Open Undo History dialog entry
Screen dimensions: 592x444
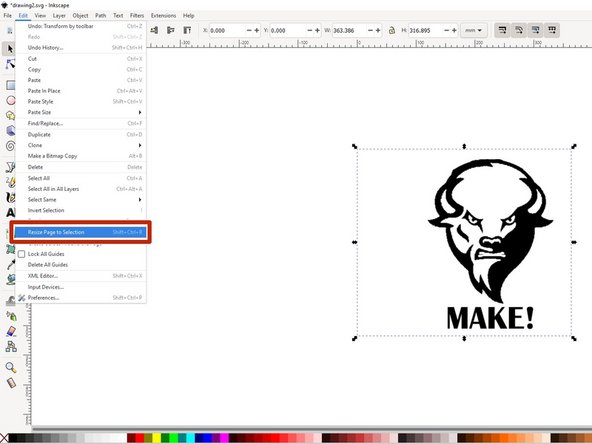81,48
